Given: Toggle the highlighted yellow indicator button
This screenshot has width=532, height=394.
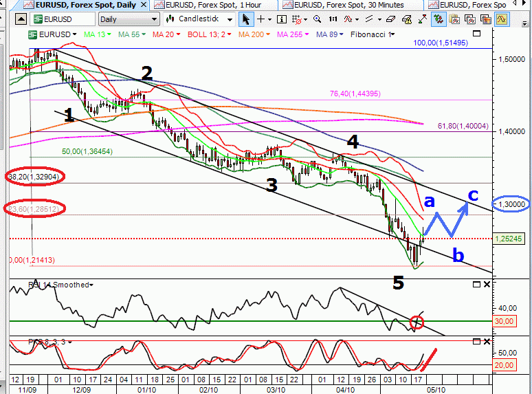Looking at the screenshot, I should pos(502,19).
